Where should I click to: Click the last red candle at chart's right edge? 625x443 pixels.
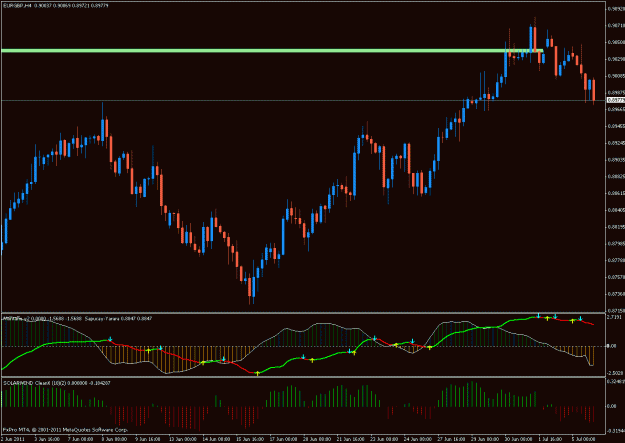(594, 90)
